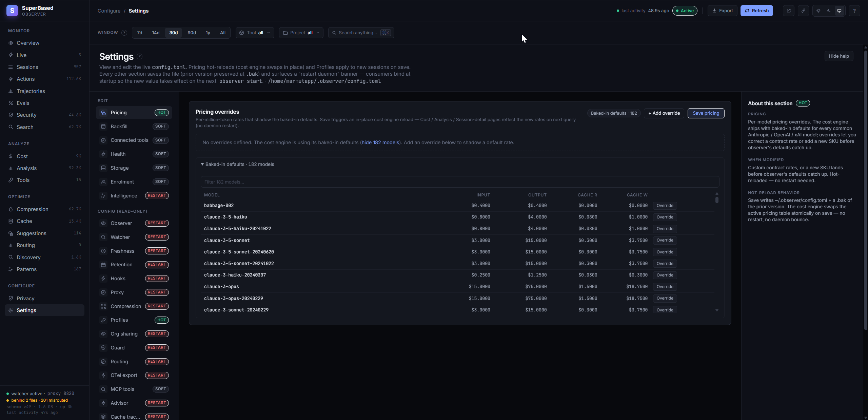Image resolution: width=868 pixels, height=420 pixels.
Task: Open the Project all dropdown
Action: (x=301, y=33)
